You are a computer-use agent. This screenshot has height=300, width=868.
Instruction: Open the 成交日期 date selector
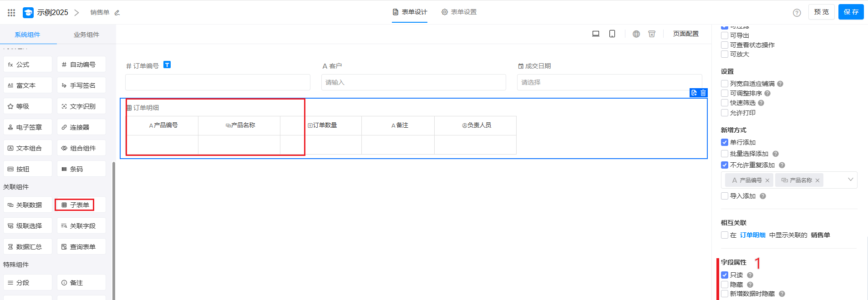tap(609, 82)
